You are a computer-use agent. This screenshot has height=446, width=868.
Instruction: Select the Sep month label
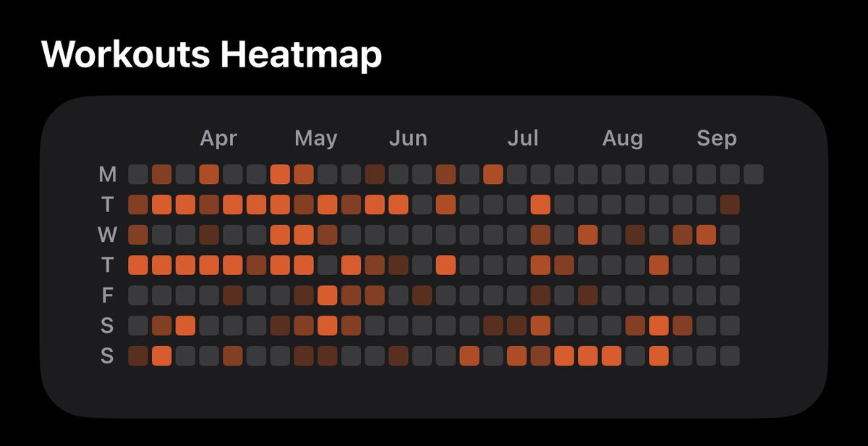tap(717, 138)
